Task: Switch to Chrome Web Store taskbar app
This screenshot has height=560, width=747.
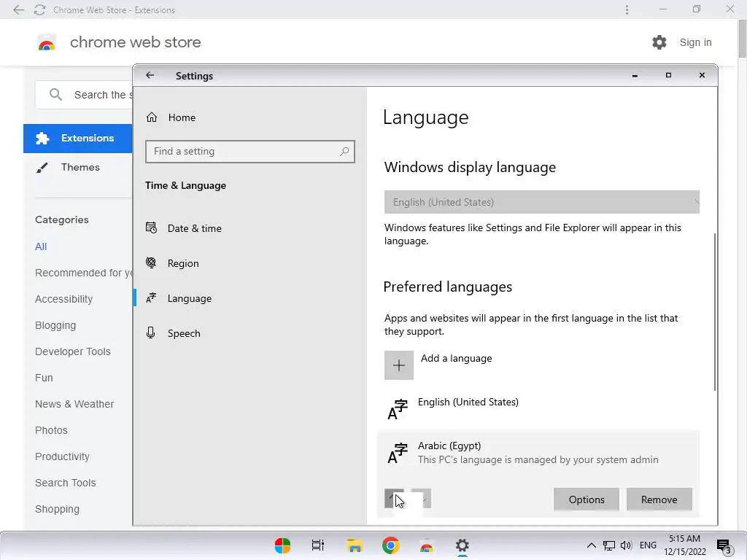Action: (427, 545)
